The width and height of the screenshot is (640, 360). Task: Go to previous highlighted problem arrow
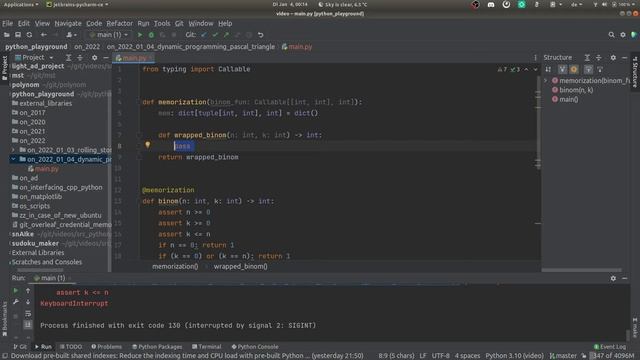point(526,69)
